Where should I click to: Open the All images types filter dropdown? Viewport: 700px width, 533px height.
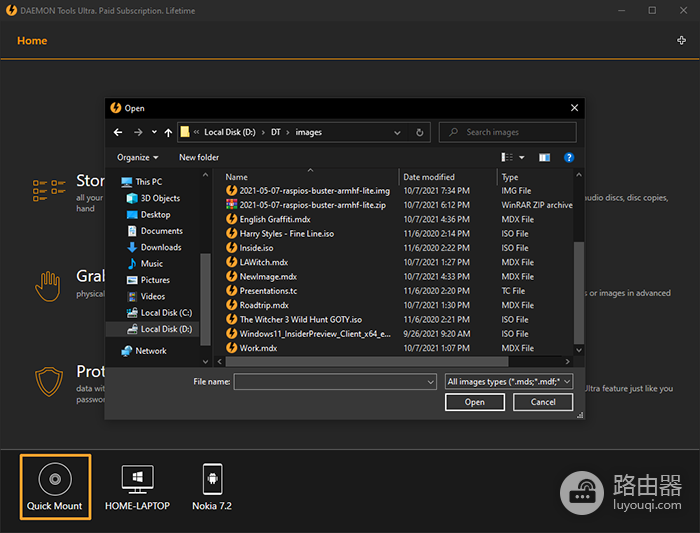[509, 382]
